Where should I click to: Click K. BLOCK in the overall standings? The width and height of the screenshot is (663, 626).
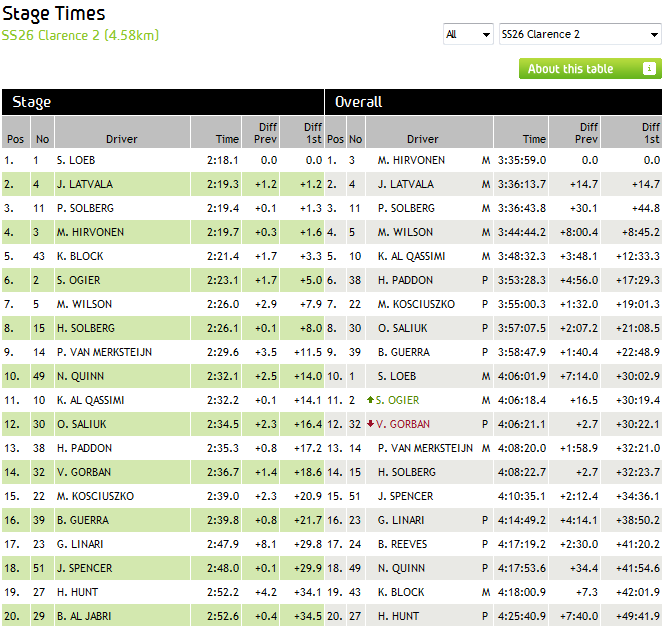tap(401, 592)
